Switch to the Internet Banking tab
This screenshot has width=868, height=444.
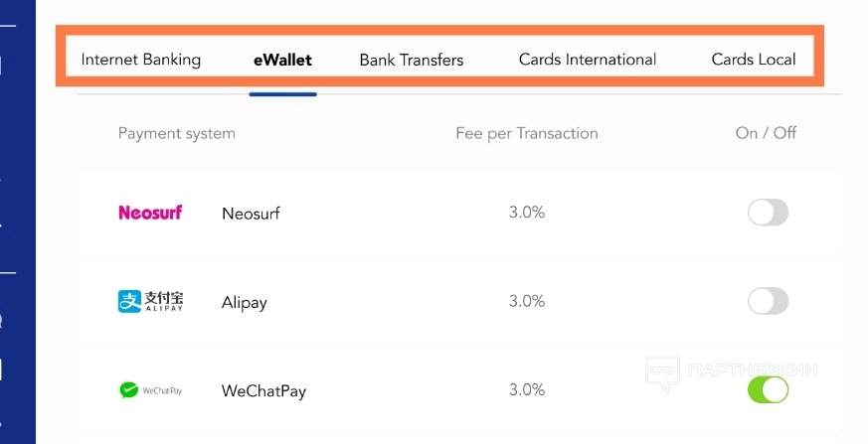point(141,60)
